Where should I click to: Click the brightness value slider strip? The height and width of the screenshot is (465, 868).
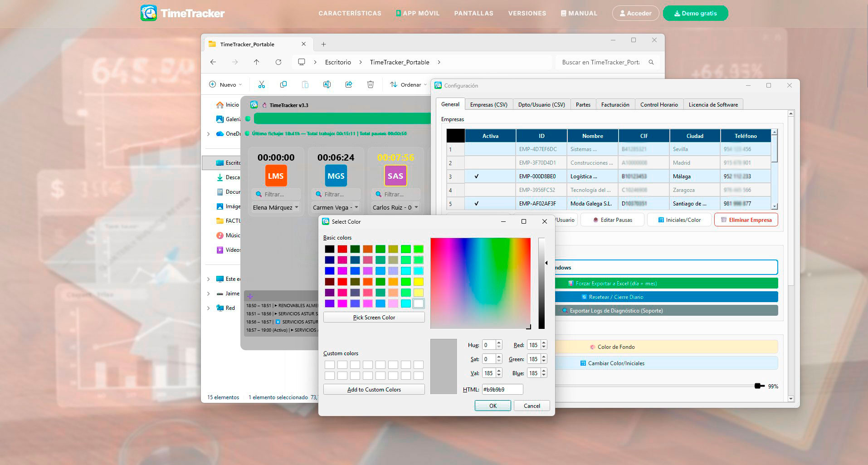click(x=541, y=283)
